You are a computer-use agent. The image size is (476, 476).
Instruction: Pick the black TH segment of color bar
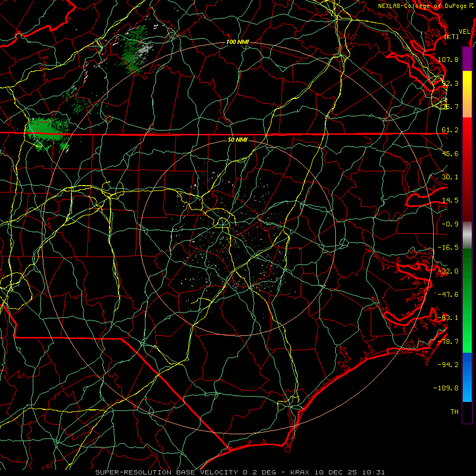point(467,412)
